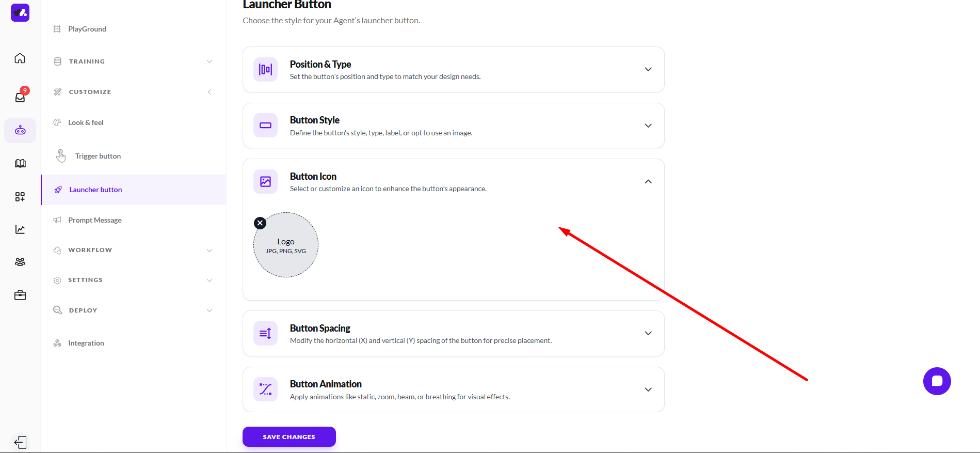Expand the Position & Type section
This screenshot has height=453, width=980.
(648, 69)
